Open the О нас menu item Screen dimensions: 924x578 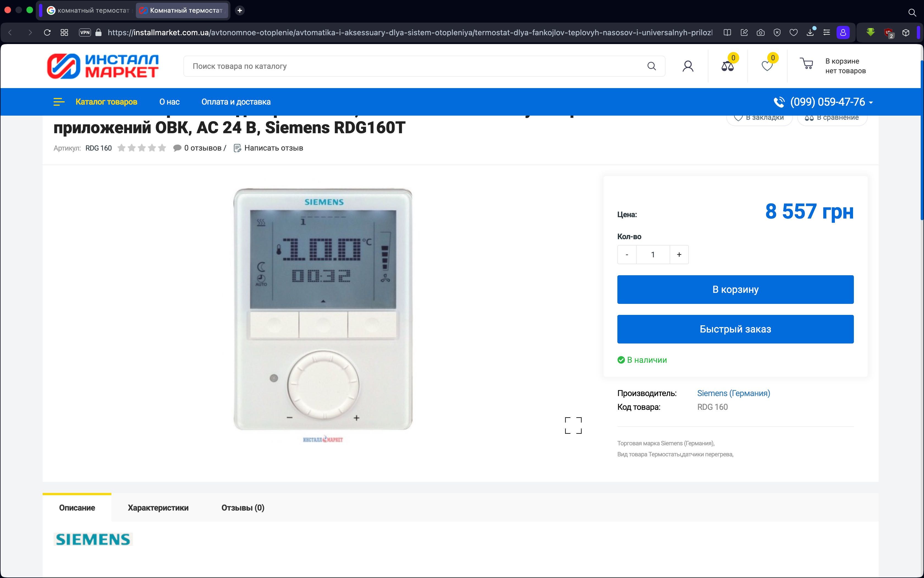click(169, 102)
